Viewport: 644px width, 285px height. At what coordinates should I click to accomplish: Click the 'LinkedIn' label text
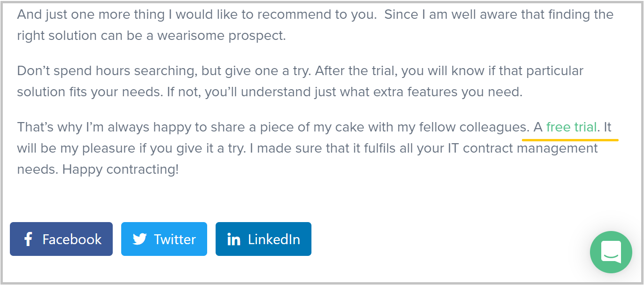274,239
